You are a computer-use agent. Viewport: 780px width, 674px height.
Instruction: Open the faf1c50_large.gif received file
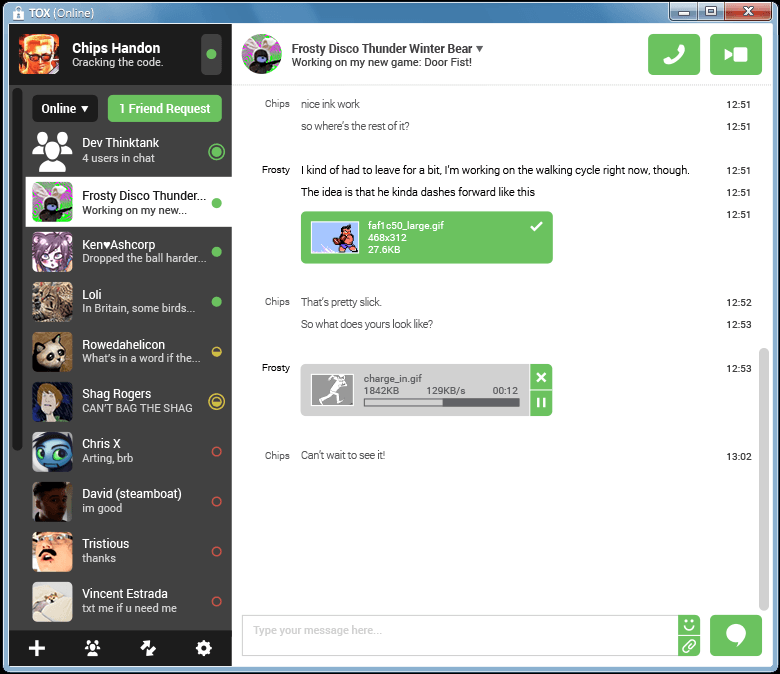[x=426, y=237]
